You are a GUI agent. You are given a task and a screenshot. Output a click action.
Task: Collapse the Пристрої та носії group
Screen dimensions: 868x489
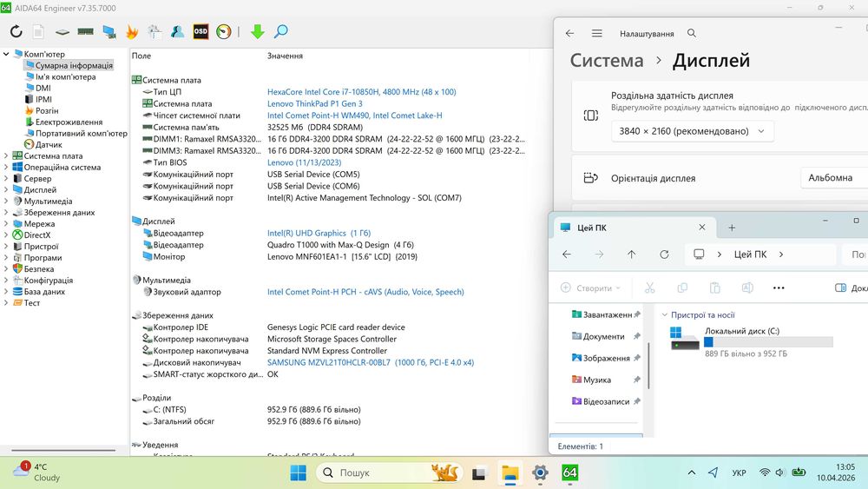coord(665,315)
